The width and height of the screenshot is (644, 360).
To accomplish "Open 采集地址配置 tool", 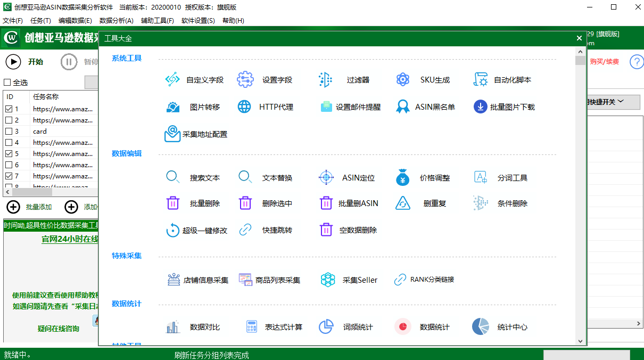I will click(x=196, y=134).
